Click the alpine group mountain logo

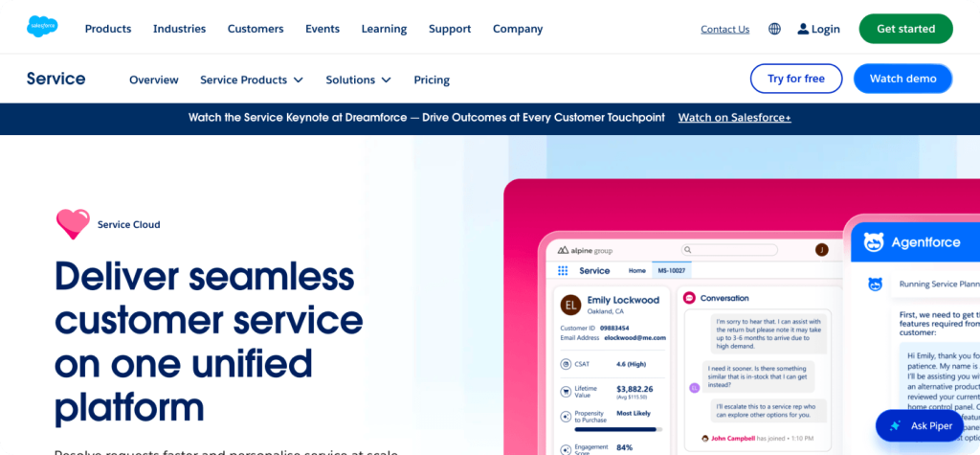point(561,250)
